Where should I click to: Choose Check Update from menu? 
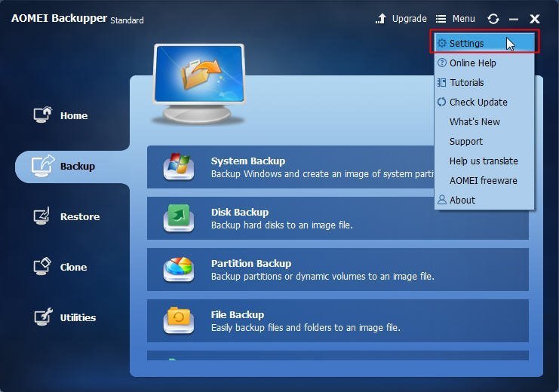[484, 103]
